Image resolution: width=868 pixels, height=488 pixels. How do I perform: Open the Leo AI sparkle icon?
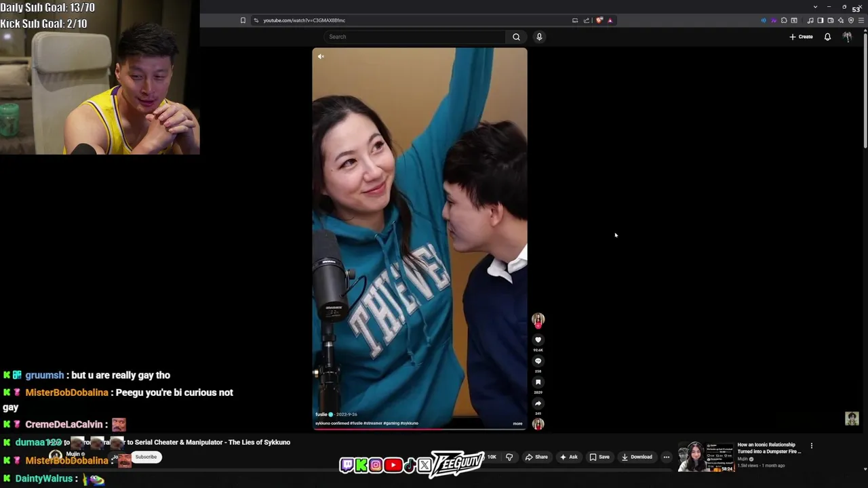tap(841, 20)
